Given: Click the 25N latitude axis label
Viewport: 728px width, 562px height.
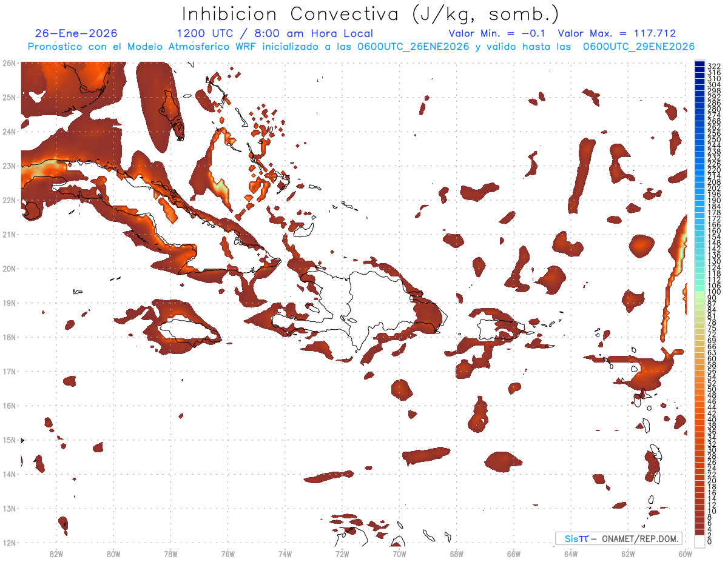Looking at the screenshot, I should (x=8, y=97).
